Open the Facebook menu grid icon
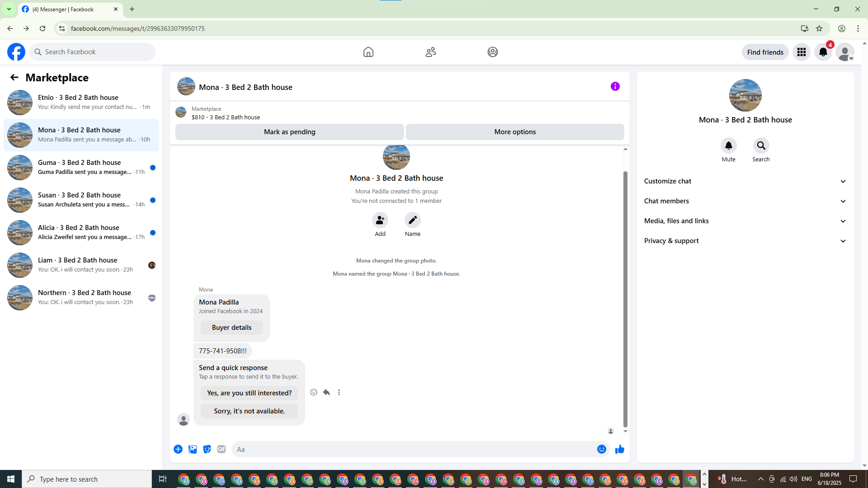Viewport: 868px width, 488px height. tap(802, 52)
